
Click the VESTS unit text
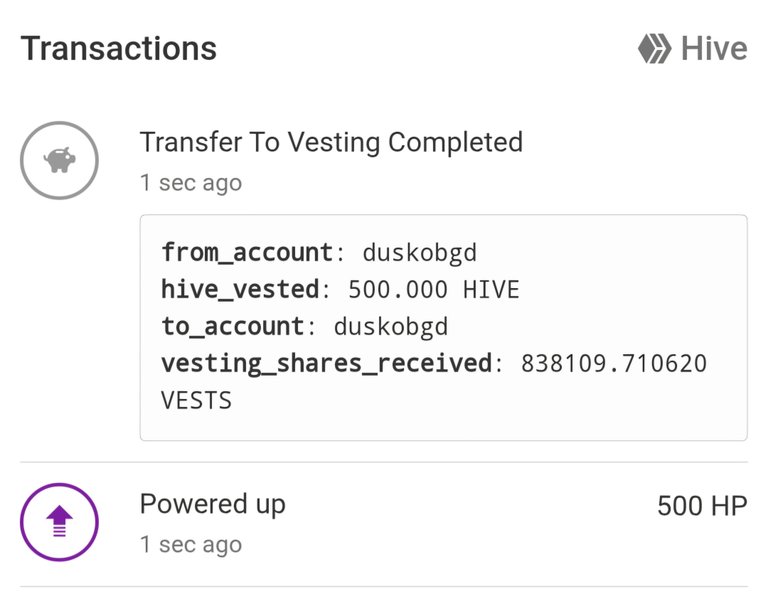click(x=196, y=401)
